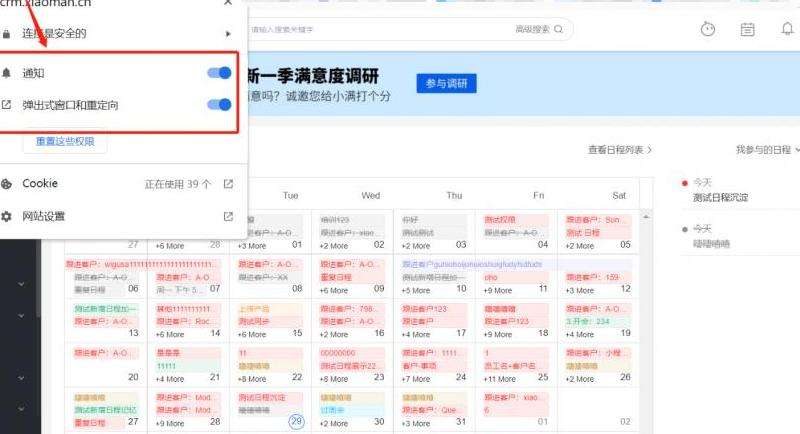
Task: Select the circled date 29 in calendar
Action: 296,422
